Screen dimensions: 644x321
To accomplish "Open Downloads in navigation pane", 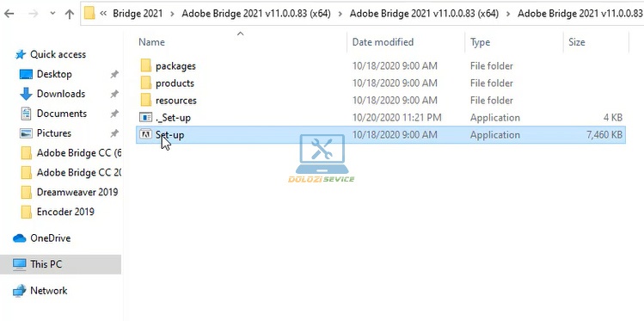I will (61, 94).
